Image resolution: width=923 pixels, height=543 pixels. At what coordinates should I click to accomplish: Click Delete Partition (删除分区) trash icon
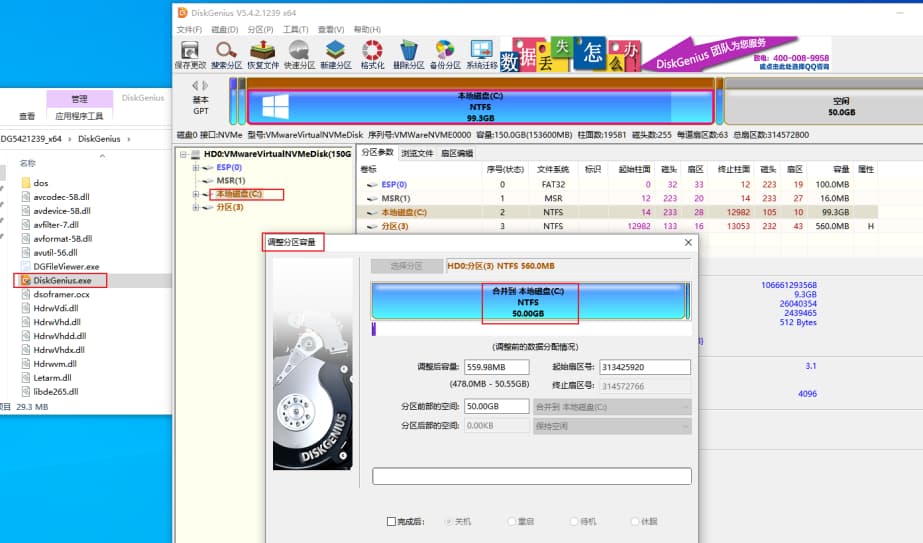409,55
